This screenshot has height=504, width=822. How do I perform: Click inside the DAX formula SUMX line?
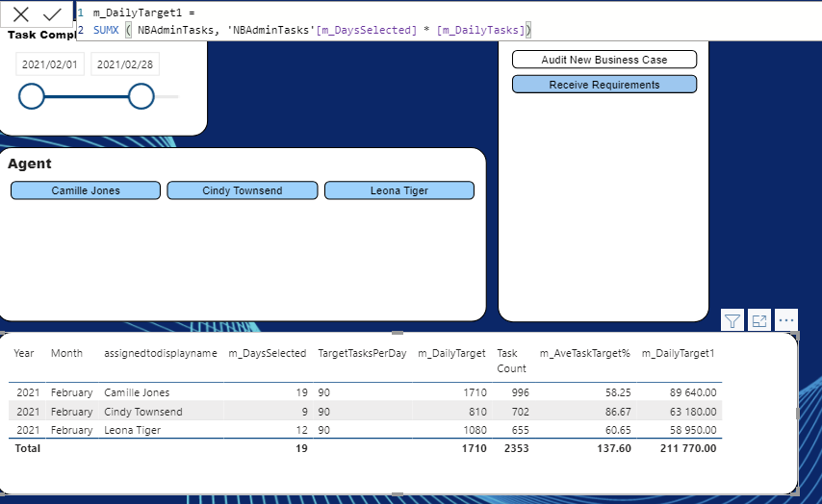(x=312, y=30)
